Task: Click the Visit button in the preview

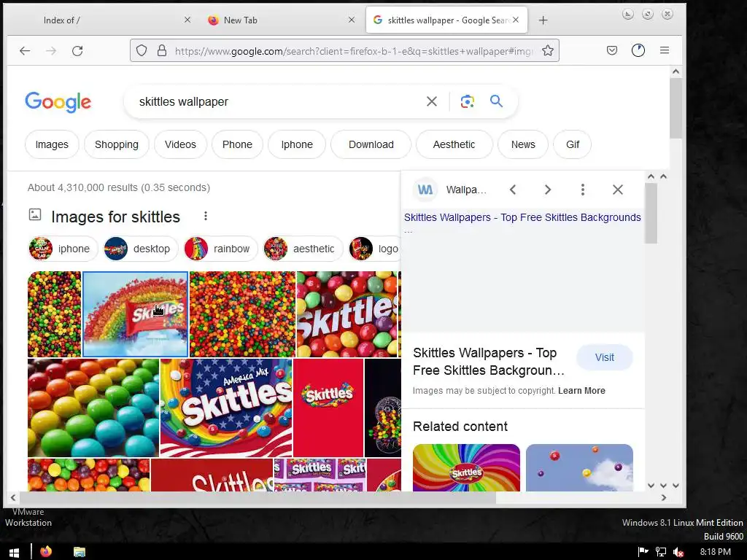Action: tap(605, 357)
